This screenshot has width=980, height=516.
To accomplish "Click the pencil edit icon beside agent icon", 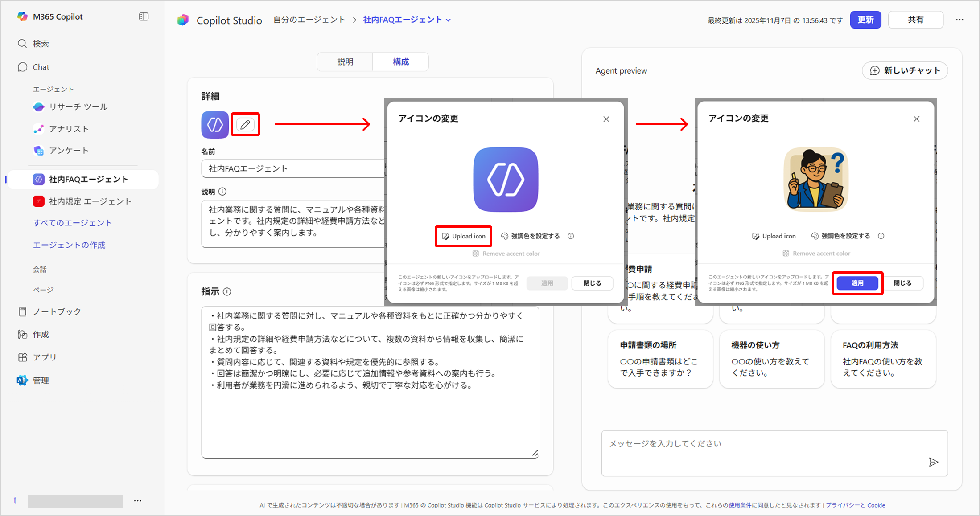I will pyautogui.click(x=245, y=125).
